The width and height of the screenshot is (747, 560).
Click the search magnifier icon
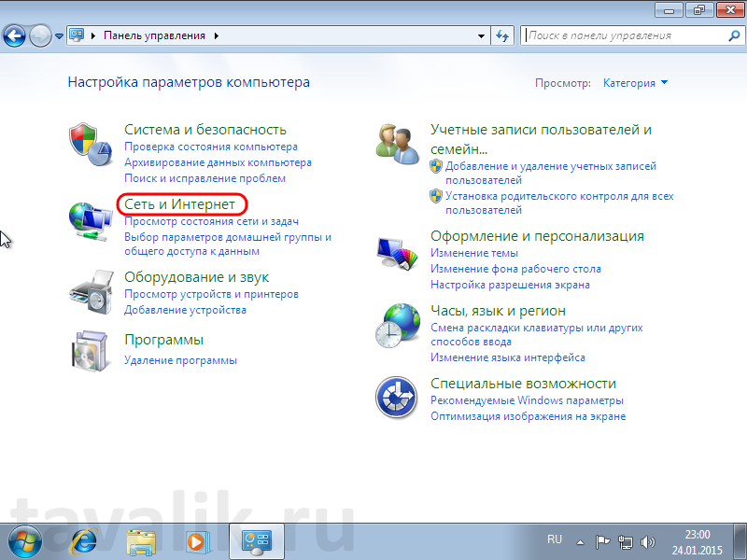point(734,35)
